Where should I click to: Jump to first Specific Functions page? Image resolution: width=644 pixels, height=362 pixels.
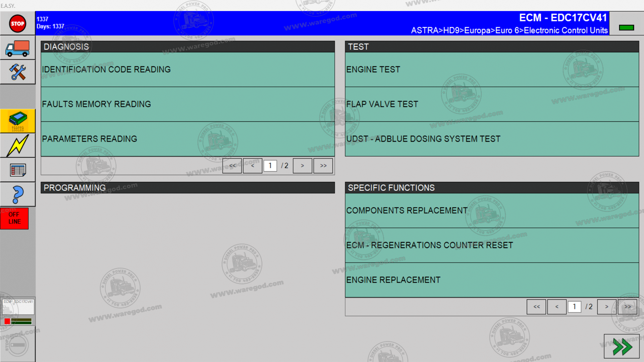pyautogui.click(x=536, y=307)
